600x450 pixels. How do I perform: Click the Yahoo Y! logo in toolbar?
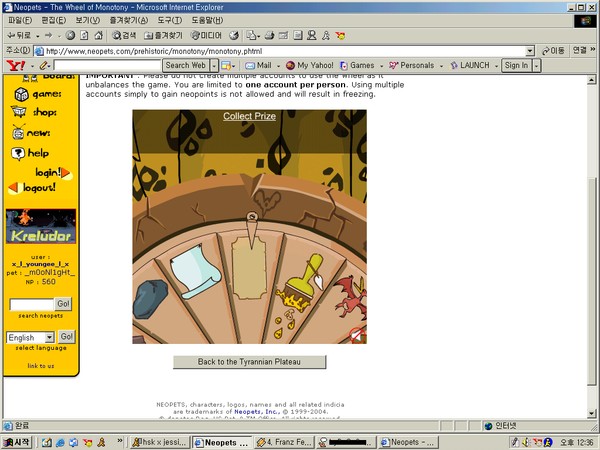[16, 65]
